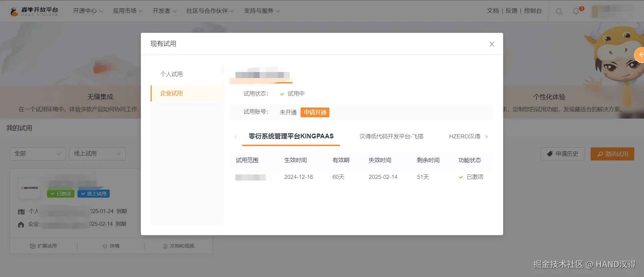The image size is (644, 277).
Task: Click the 有效期 value 60天
Action: [x=338, y=177]
